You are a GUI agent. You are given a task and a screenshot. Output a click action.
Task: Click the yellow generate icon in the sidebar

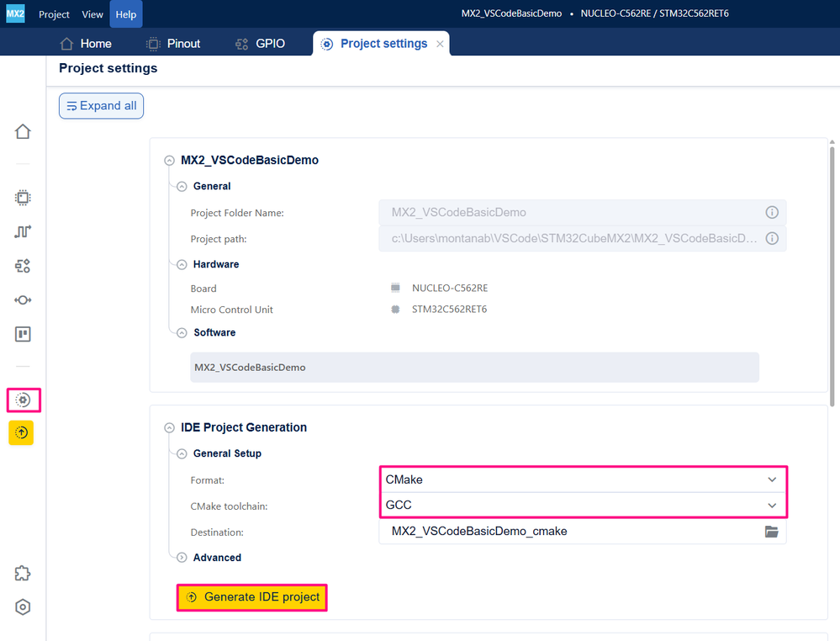[21, 432]
